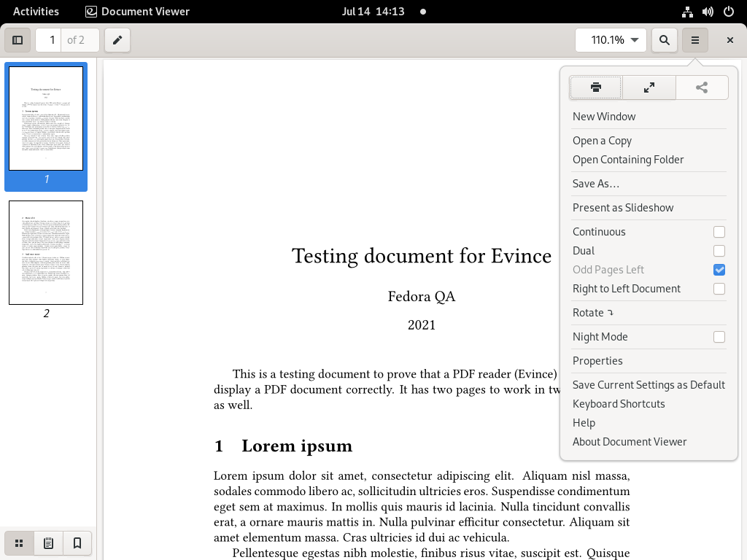Click the fullscreen arrows icon
The height and width of the screenshot is (560, 747).
(x=649, y=87)
